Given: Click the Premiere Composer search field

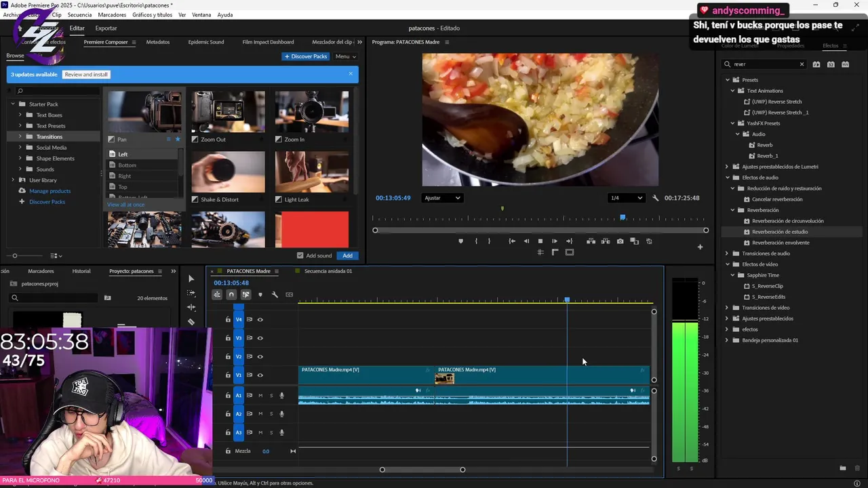Looking at the screenshot, I should coord(57,91).
